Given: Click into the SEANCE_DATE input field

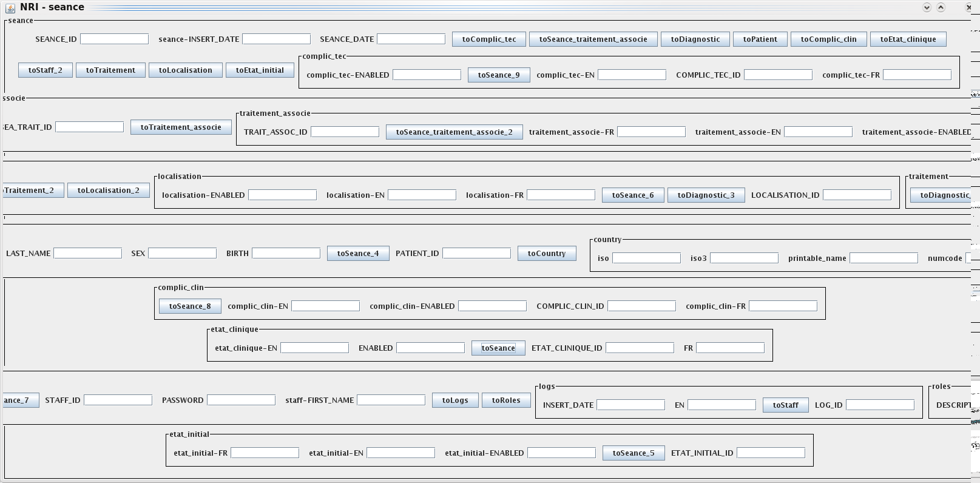Looking at the screenshot, I should [411, 39].
